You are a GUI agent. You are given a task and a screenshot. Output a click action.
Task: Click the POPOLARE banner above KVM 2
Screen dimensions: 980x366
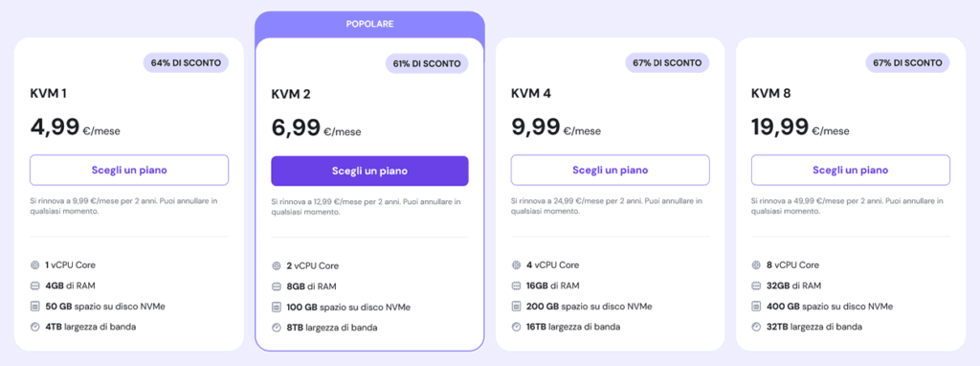click(369, 24)
